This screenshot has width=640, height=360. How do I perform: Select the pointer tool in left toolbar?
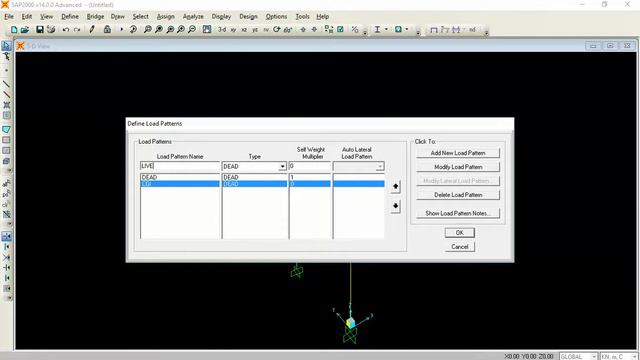(6, 46)
